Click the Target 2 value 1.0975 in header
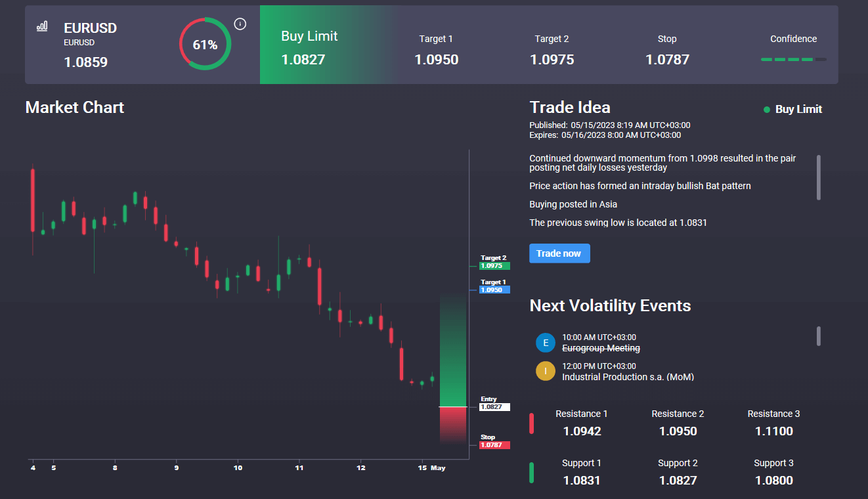The width and height of the screenshot is (868, 499). [552, 60]
